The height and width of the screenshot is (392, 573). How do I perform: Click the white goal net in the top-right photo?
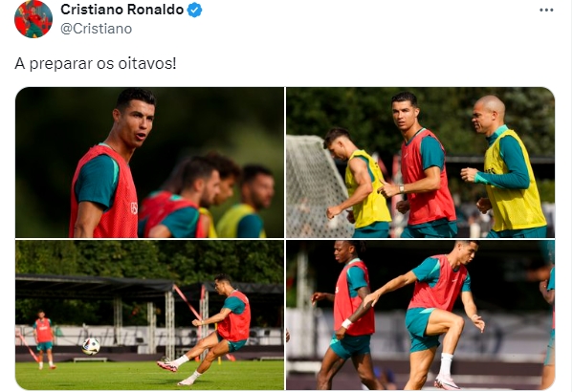(x=316, y=186)
